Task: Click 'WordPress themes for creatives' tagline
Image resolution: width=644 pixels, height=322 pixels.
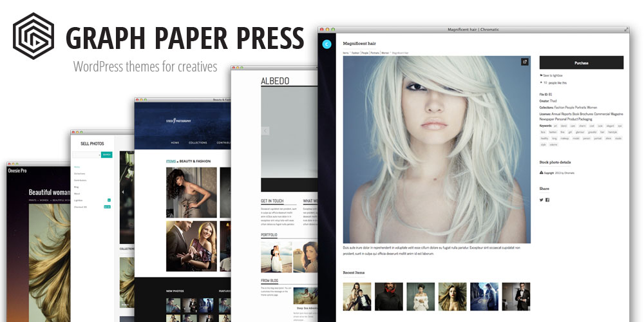Action: pos(145,66)
